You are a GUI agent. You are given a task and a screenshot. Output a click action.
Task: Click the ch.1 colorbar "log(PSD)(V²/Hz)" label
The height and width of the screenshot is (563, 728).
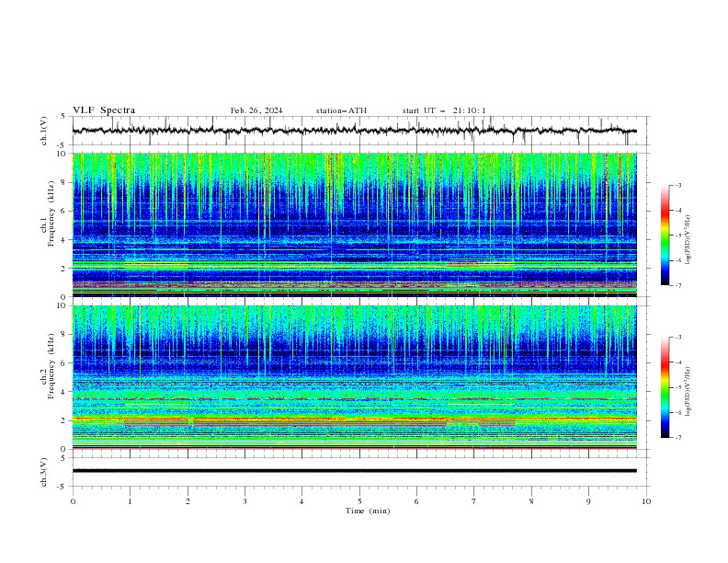(x=688, y=240)
